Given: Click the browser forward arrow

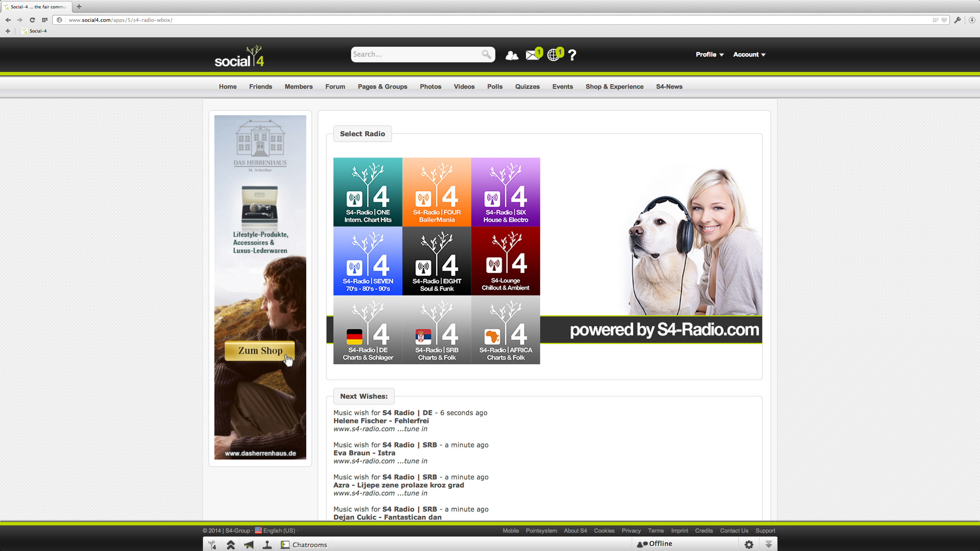Looking at the screenshot, I should 20,20.
